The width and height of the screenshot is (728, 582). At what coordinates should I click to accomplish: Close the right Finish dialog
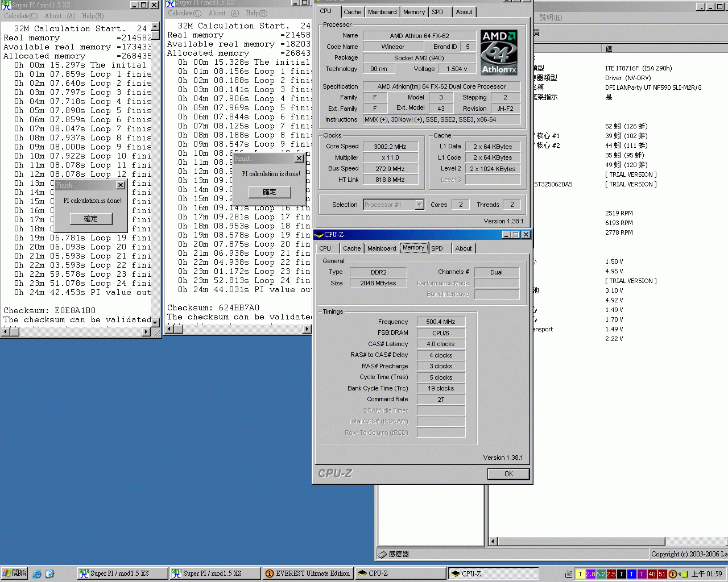[x=299, y=159]
